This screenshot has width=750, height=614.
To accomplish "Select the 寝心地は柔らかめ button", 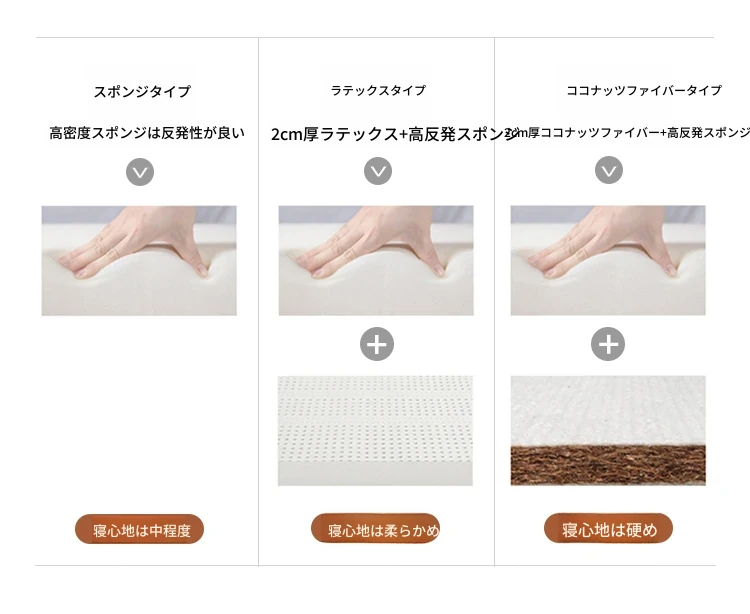I will pos(375,528).
